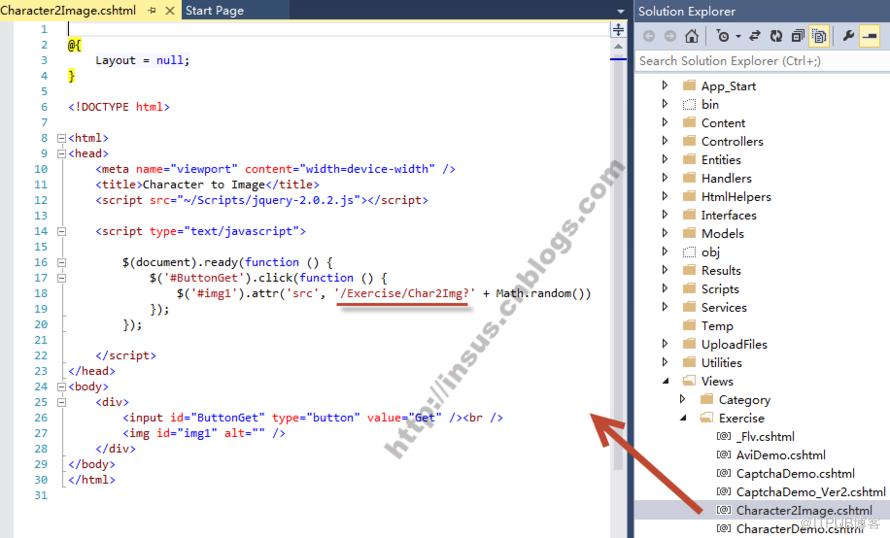Collapse the Views folder
This screenshot has height=538, width=890.
(x=665, y=381)
